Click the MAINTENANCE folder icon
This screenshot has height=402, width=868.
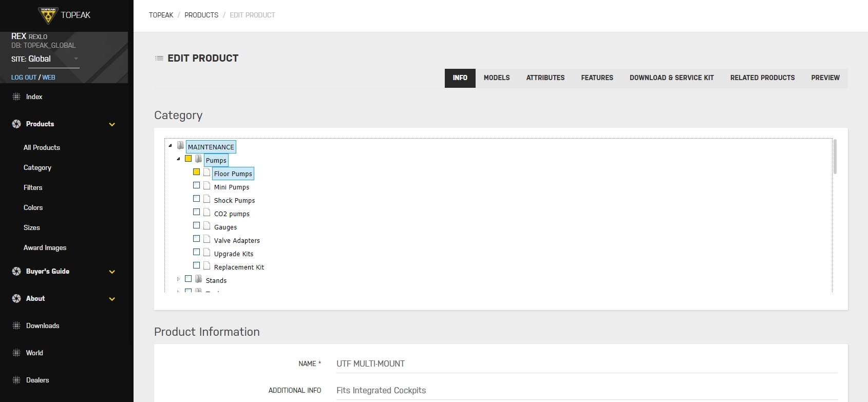(180, 145)
